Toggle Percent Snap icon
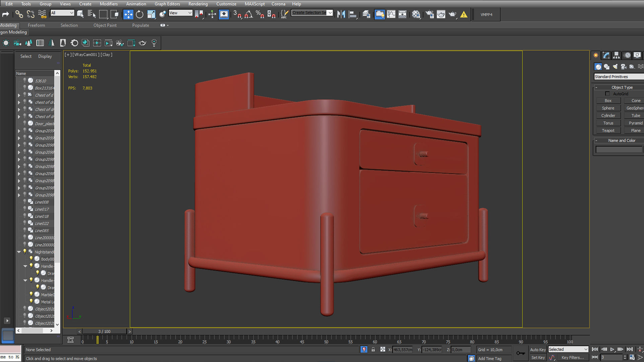Image resolution: width=644 pixels, height=362 pixels. pos(260,14)
